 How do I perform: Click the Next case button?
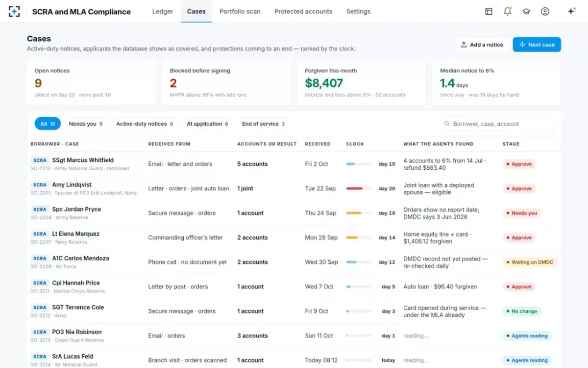click(x=537, y=45)
